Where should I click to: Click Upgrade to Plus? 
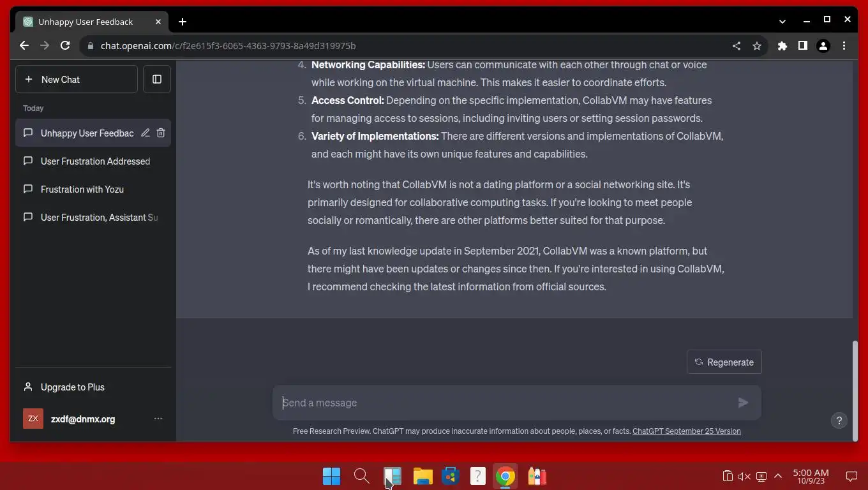93,387
